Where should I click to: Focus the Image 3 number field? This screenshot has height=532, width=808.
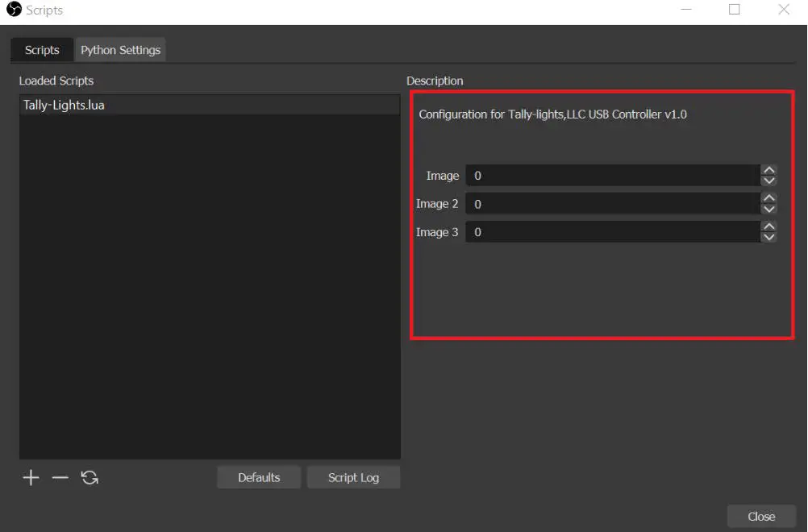pyautogui.click(x=613, y=232)
